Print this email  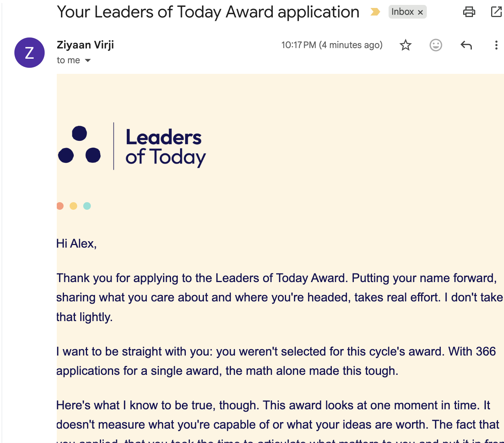tap(469, 12)
